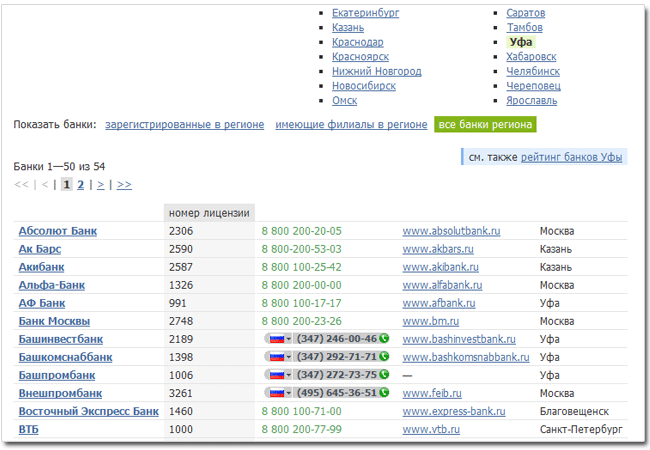Select highlighted Уфа city entry

(521, 42)
